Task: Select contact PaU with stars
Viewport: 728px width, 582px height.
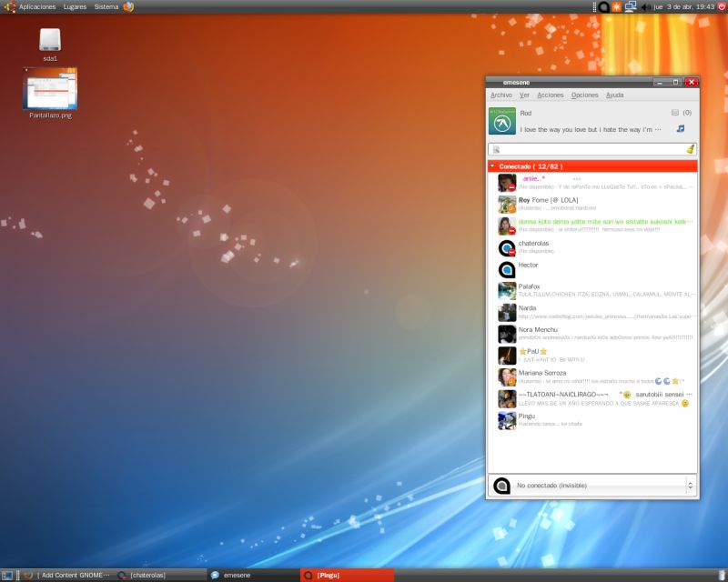Action: tap(592, 356)
